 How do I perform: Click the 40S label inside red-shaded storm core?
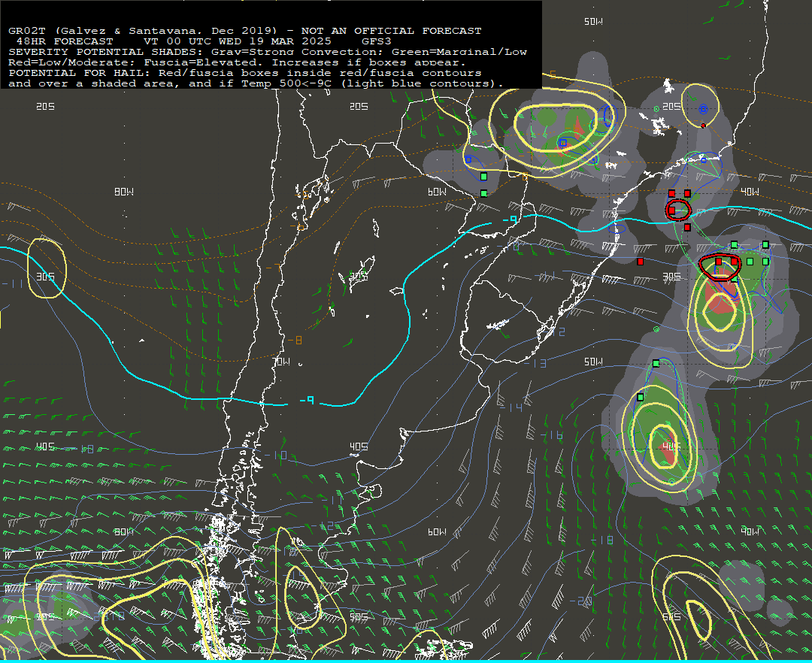pos(671,447)
